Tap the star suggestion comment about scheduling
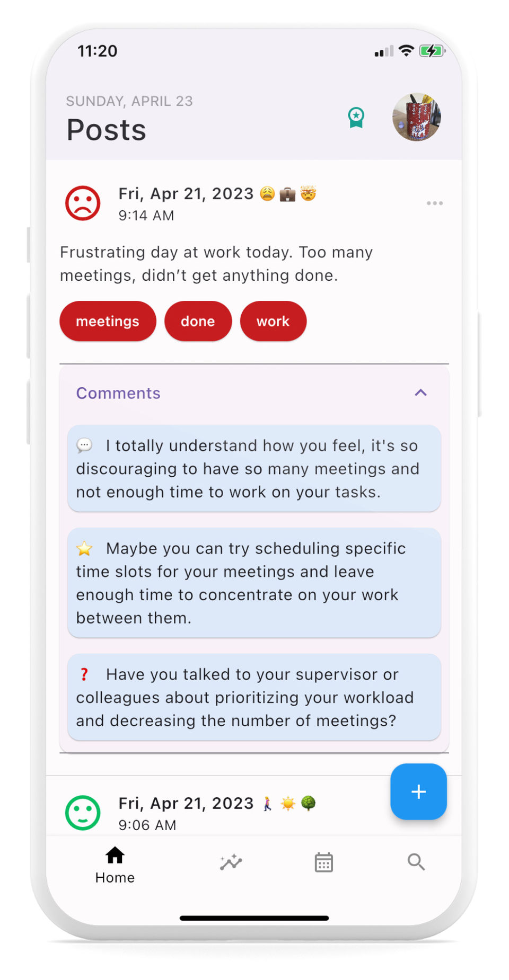The height and width of the screenshot is (980, 509). (x=254, y=583)
